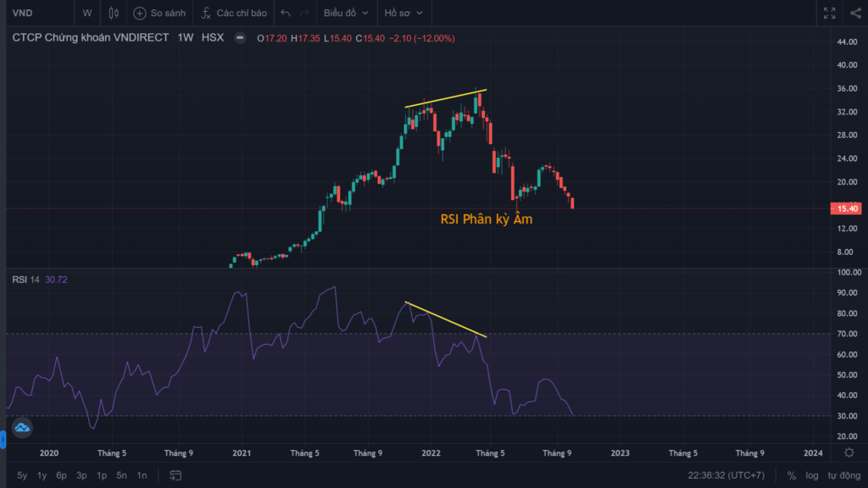Expand the Hồ sơ dropdown
Image resolution: width=868 pixels, height=488 pixels.
pos(403,13)
